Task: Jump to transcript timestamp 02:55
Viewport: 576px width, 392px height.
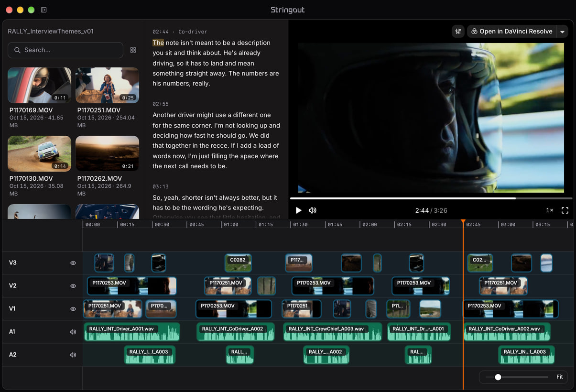Action: click(x=161, y=104)
